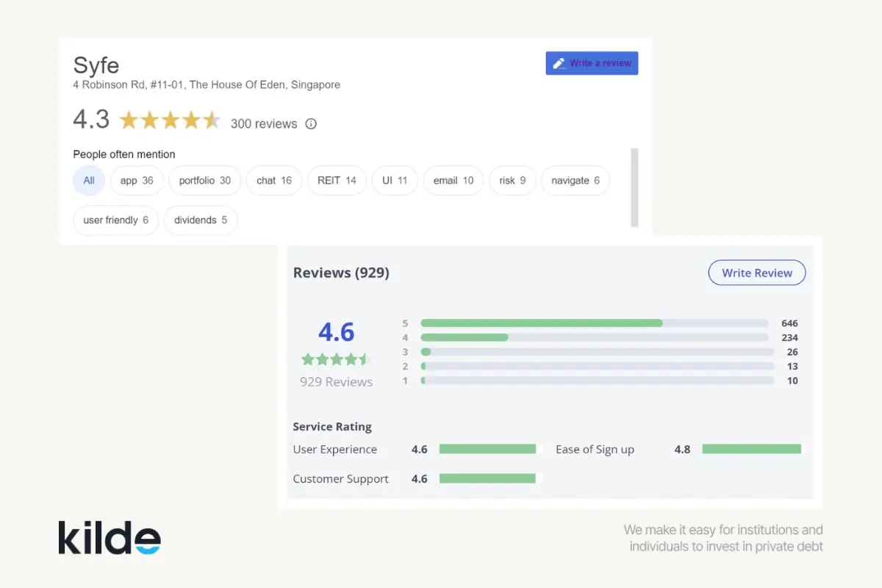882x588 pixels.
Task: Toggle the dividends mention filter
Action: coord(200,220)
